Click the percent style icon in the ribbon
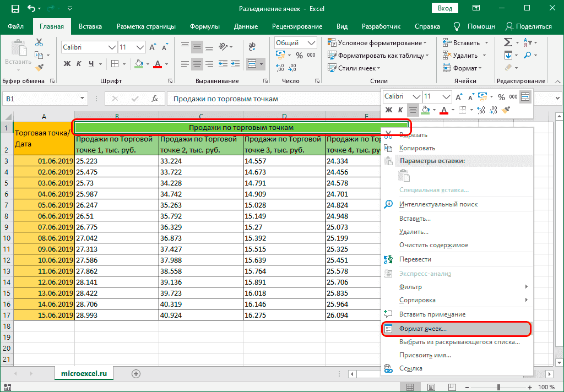 [299, 56]
